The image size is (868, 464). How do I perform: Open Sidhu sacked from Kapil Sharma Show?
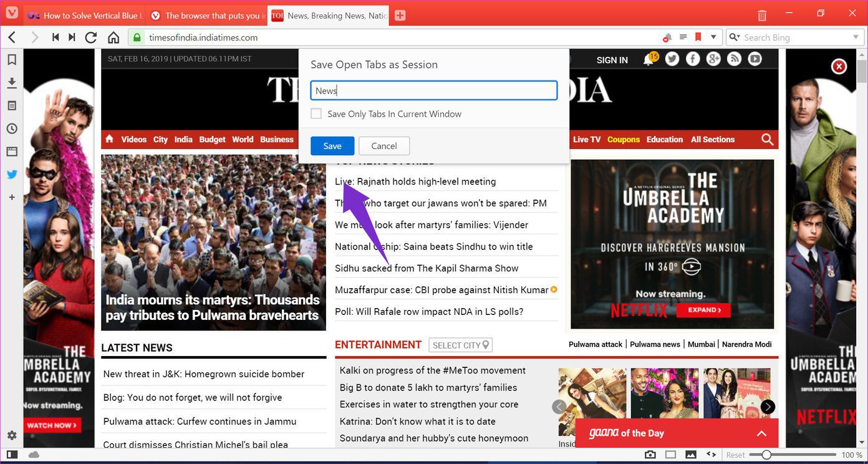[427, 268]
